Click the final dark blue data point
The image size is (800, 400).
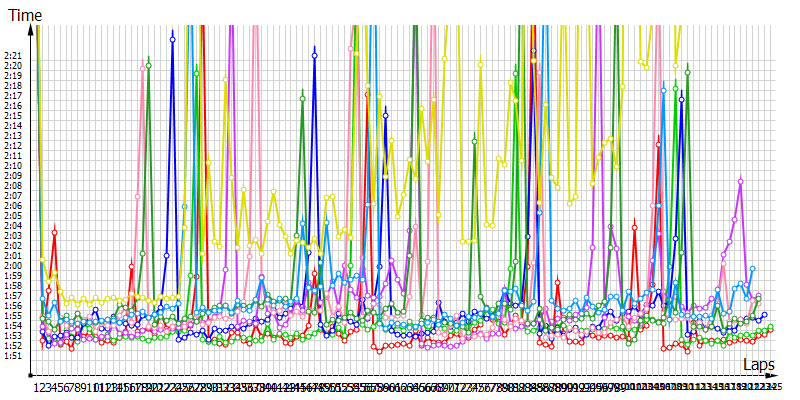tap(765, 315)
